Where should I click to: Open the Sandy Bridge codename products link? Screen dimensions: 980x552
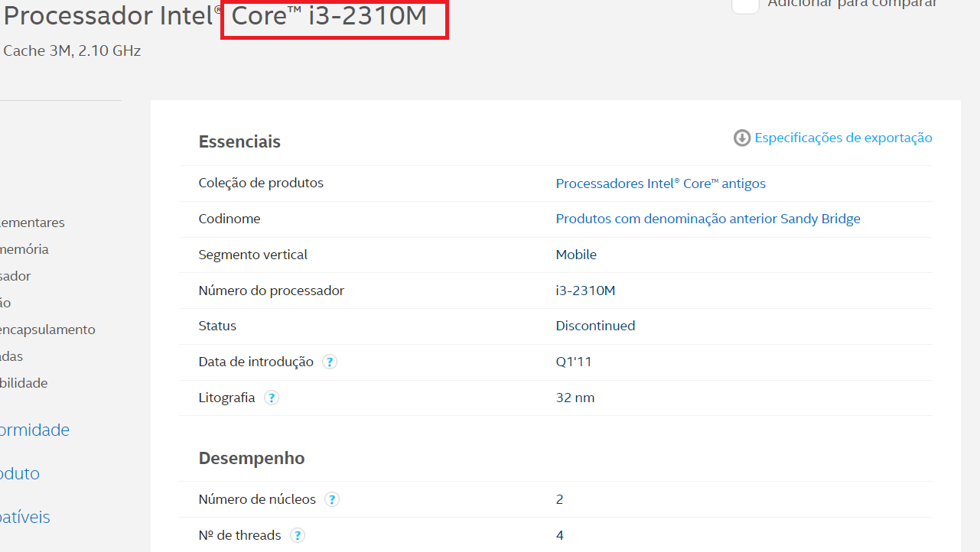tap(708, 219)
